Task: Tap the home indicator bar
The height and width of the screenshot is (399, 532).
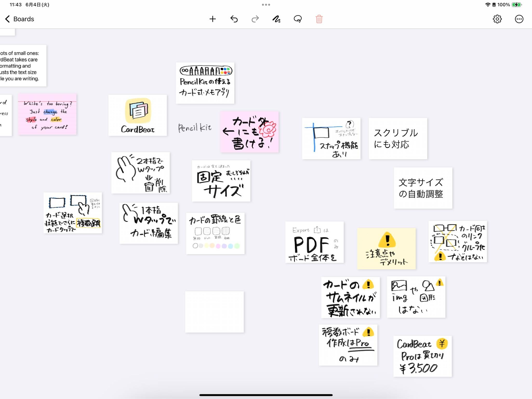Action: click(266, 395)
